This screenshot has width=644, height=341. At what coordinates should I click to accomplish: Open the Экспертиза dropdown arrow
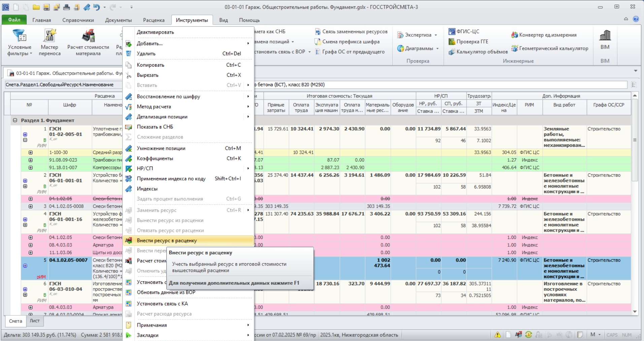(x=436, y=35)
